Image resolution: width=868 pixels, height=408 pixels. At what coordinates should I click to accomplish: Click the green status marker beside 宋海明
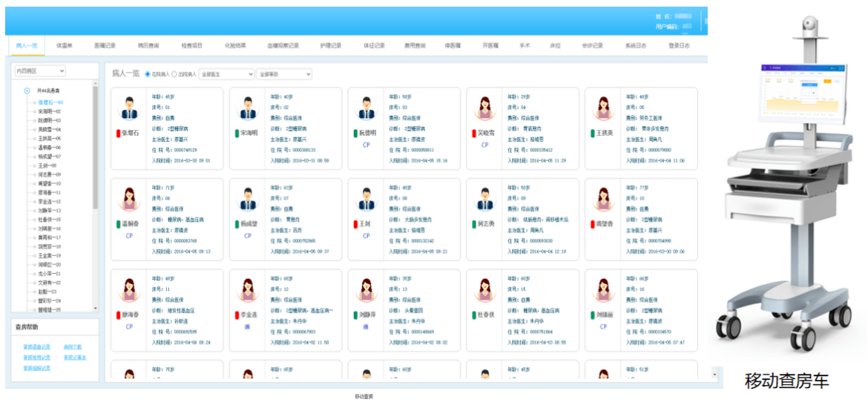237,134
